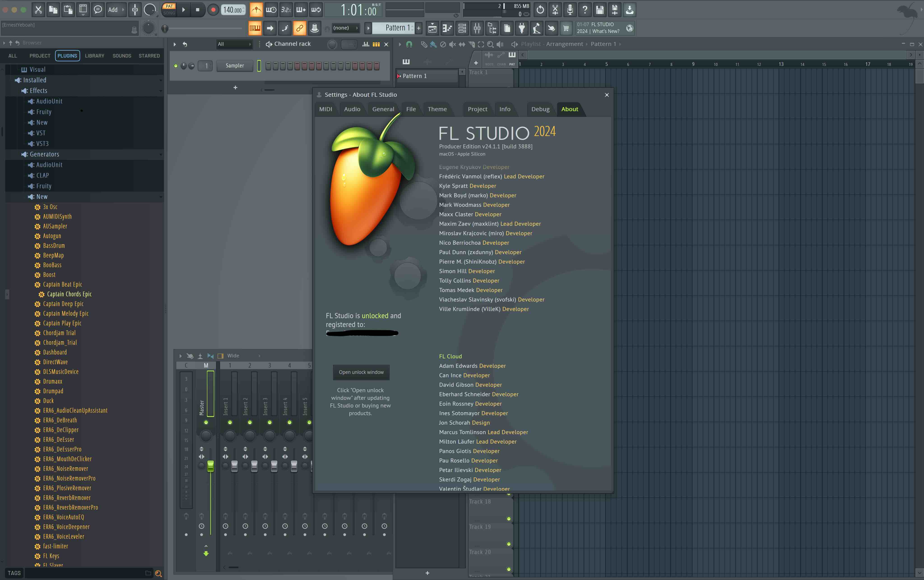This screenshot has width=924, height=580.
Task: Open the Mixer view icon
Action: coord(477,28)
